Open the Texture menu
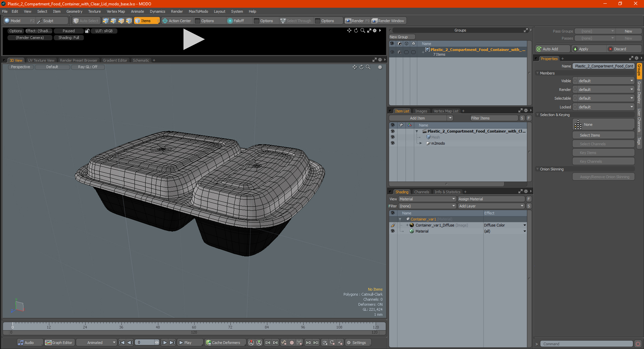 (94, 11)
